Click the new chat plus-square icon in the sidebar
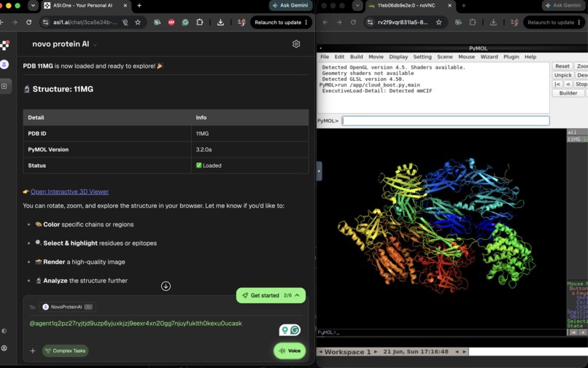588x368 pixels. click(4, 86)
